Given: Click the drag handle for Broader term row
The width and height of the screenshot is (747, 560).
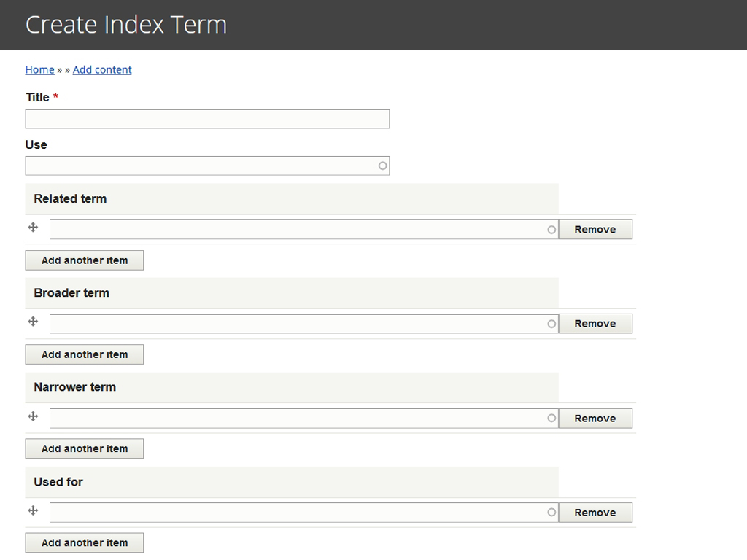Looking at the screenshot, I should (x=34, y=322).
